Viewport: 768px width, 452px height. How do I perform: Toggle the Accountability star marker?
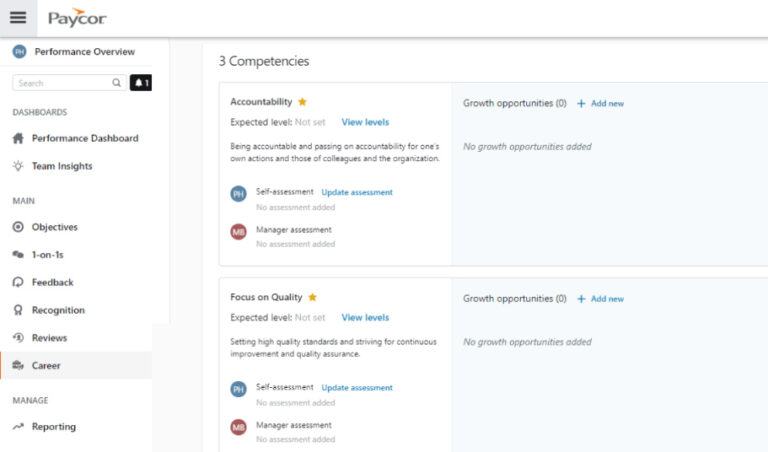point(302,102)
